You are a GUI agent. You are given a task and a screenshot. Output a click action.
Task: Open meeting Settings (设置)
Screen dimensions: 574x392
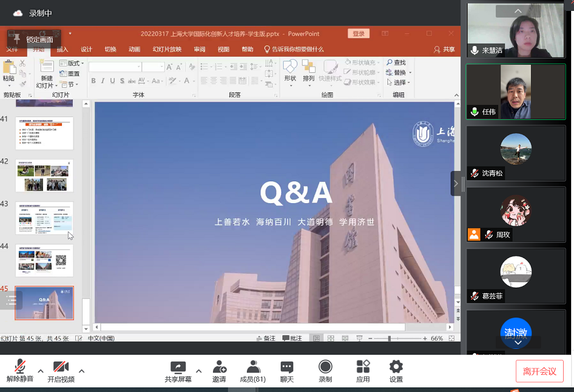tap(396, 371)
